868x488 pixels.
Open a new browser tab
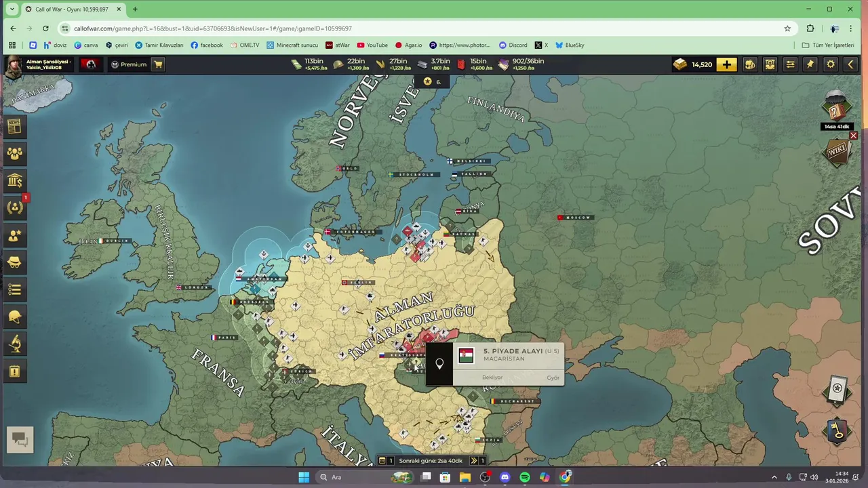pos(135,9)
